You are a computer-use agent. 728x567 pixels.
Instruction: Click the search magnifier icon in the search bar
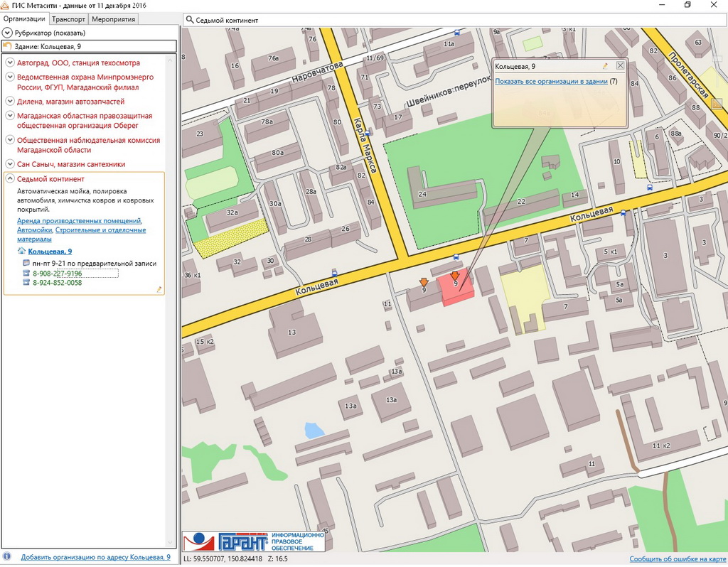click(x=190, y=20)
